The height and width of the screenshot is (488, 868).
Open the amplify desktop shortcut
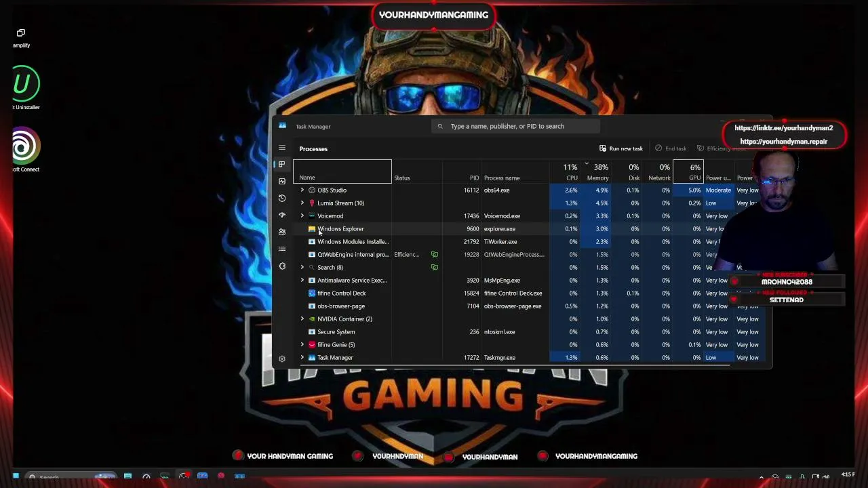[21, 38]
